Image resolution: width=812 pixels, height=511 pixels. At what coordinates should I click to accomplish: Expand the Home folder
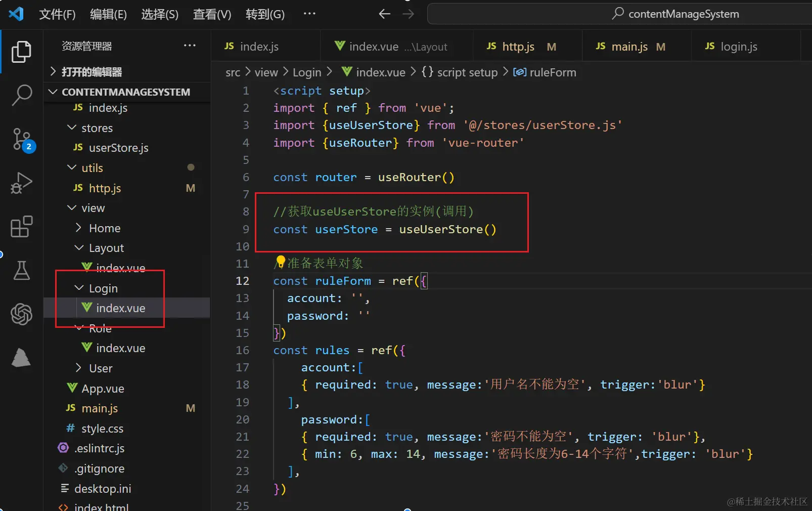pos(78,228)
